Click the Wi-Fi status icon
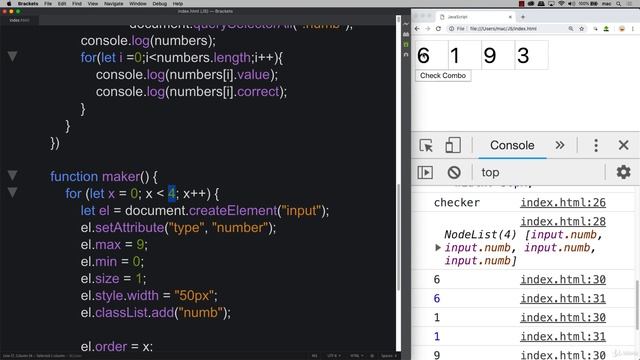Image resolution: width=640 pixels, height=360 pixels. point(561,3)
